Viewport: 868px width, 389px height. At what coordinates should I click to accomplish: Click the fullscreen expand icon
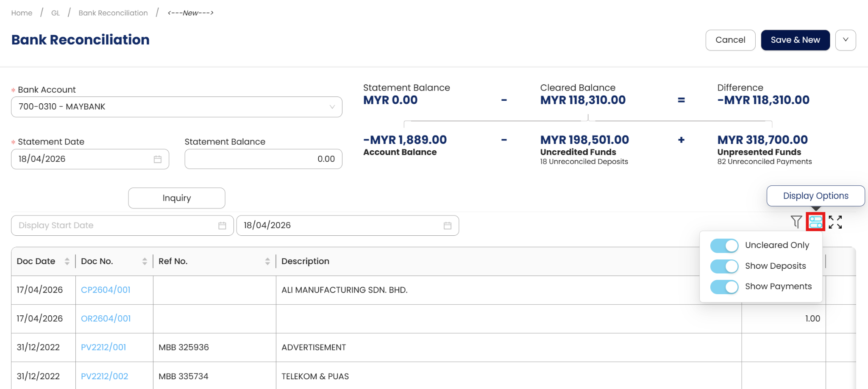click(835, 222)
